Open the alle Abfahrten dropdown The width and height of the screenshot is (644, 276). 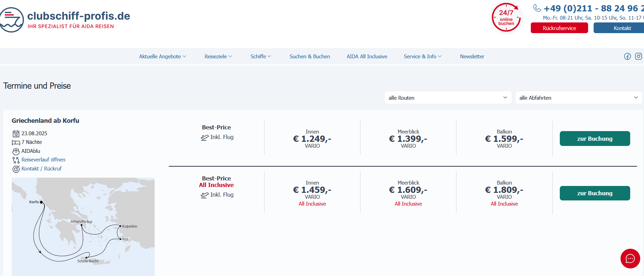coord(578,98)
